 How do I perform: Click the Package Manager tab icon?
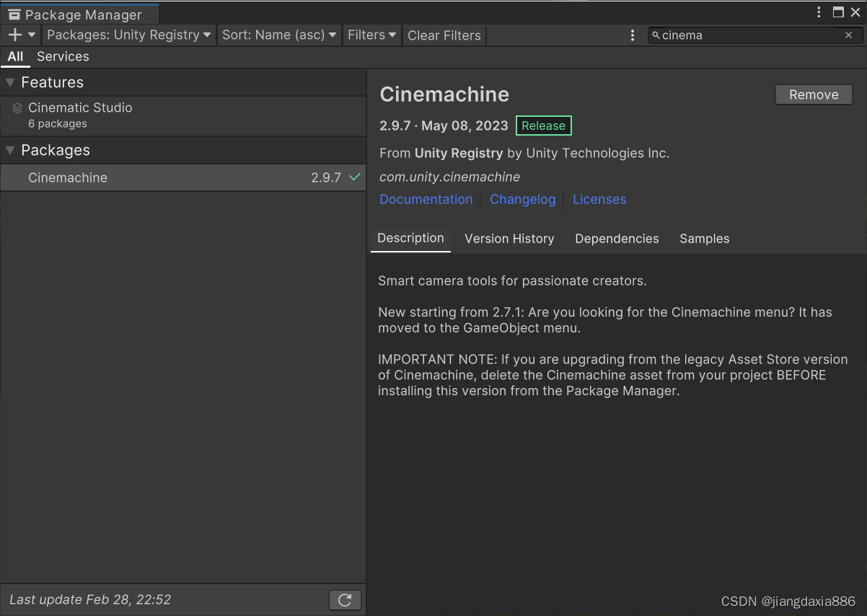[14, 14]
